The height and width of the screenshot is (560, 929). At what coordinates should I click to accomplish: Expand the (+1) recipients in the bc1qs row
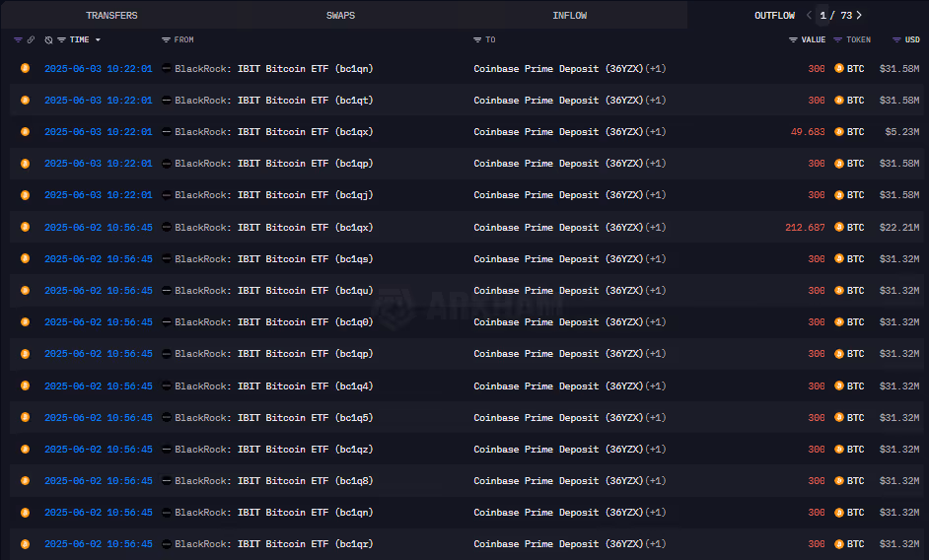(656, 258)
